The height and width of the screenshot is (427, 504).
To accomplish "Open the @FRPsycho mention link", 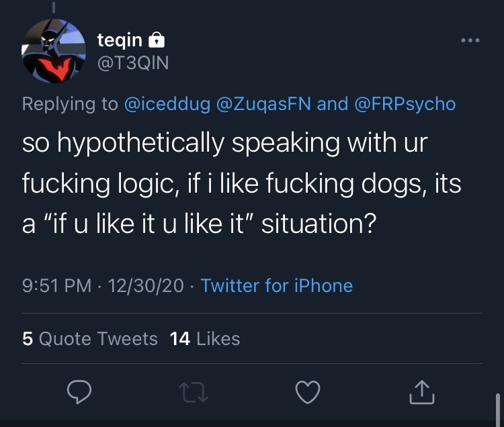I will [405, 103].
